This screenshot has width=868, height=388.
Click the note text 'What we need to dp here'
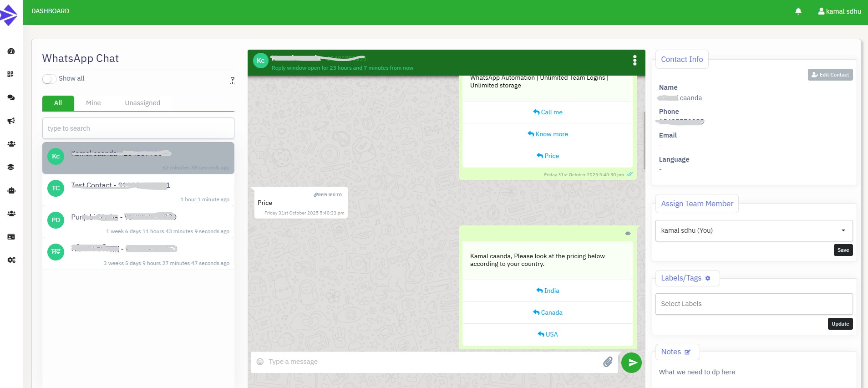pos(697,372)
